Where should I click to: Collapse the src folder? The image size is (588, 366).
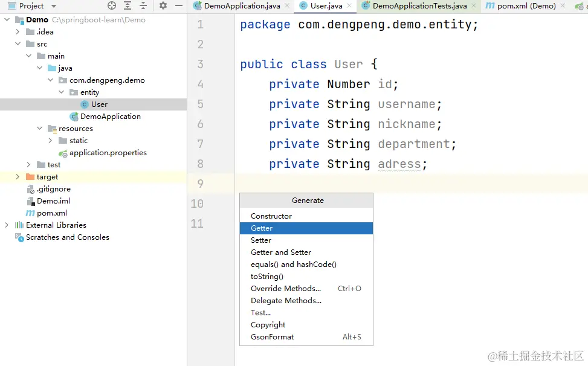point(18,44)
